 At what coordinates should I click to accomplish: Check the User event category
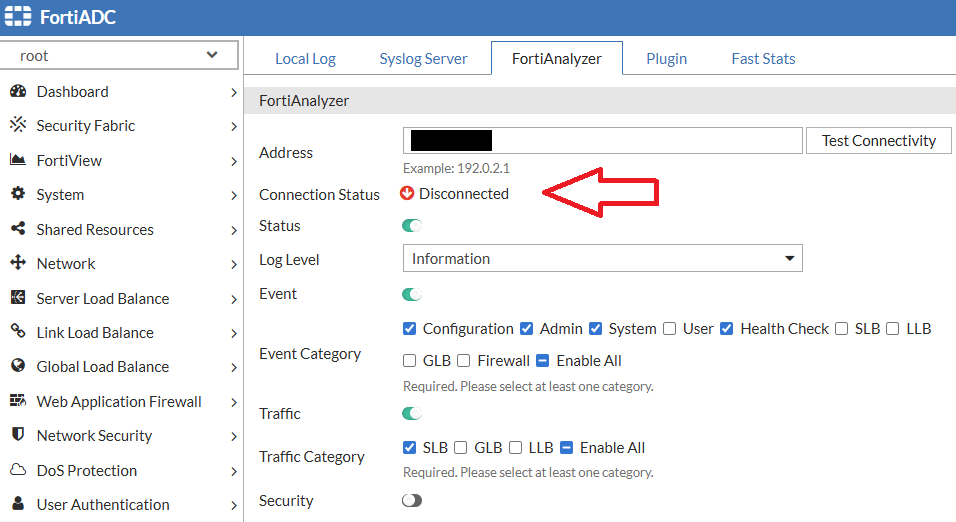click(x=669, y=329)
